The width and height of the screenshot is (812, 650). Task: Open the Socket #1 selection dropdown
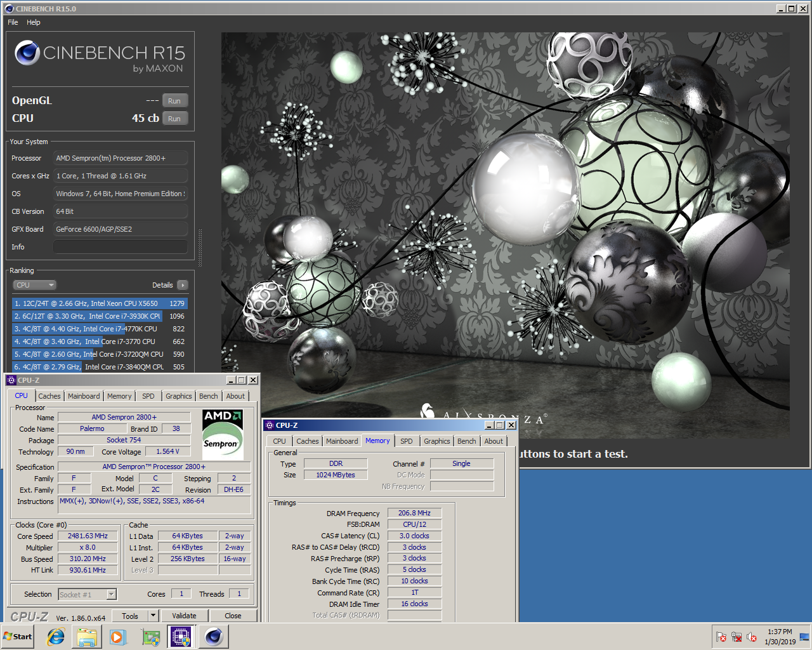(88, 595)
